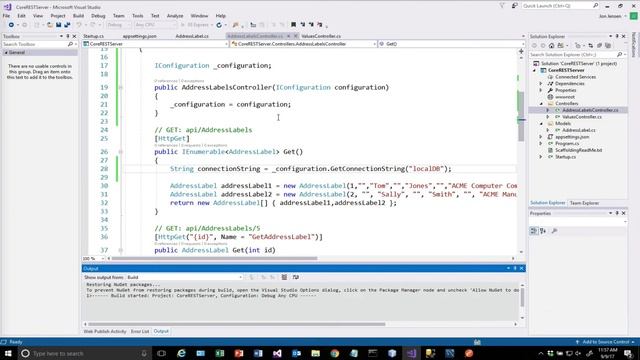The height and width of the screenshot is (360, 640).
Task: Click the Output panel horizontal scrollbar
Action: 236,324
